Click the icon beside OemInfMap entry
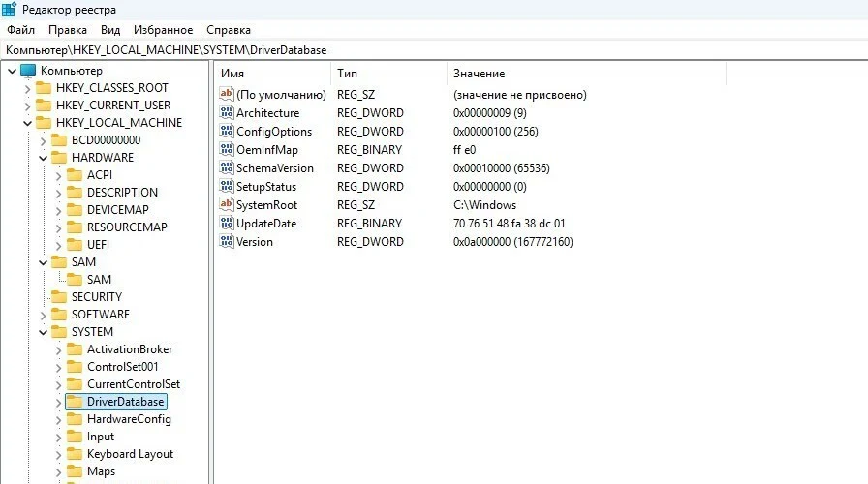This screenshot has width=868, height=484. coord(228,150)
